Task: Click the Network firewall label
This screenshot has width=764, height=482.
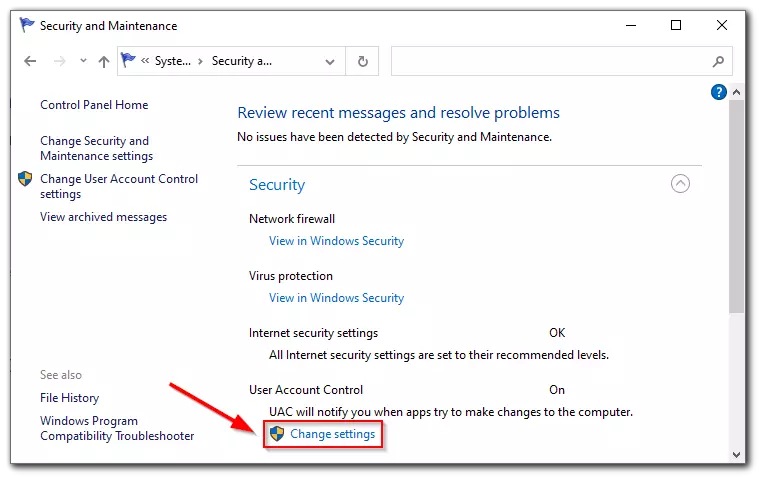Action: 292,219
